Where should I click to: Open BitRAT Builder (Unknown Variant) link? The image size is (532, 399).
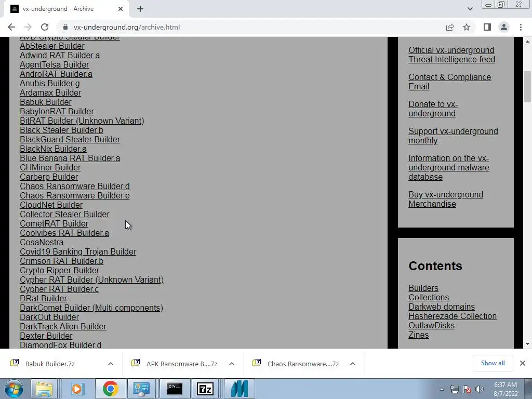click(82, 121)
